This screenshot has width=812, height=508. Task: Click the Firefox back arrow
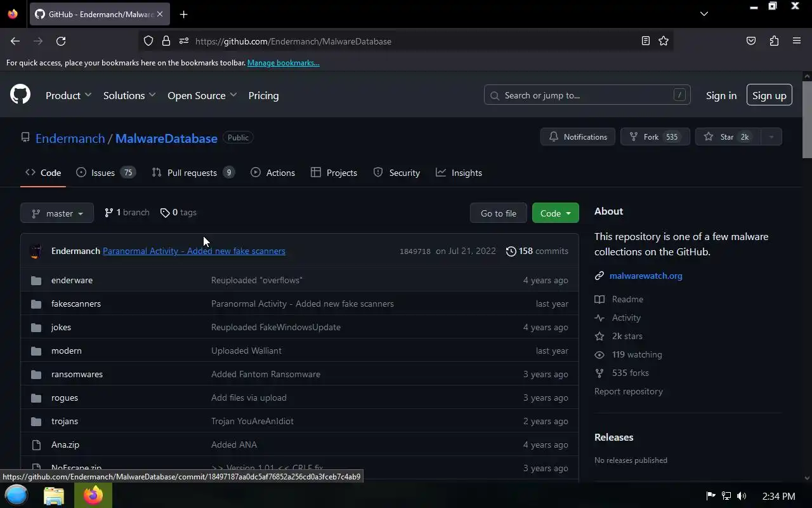pyautogui.click(x=15, y=41)
